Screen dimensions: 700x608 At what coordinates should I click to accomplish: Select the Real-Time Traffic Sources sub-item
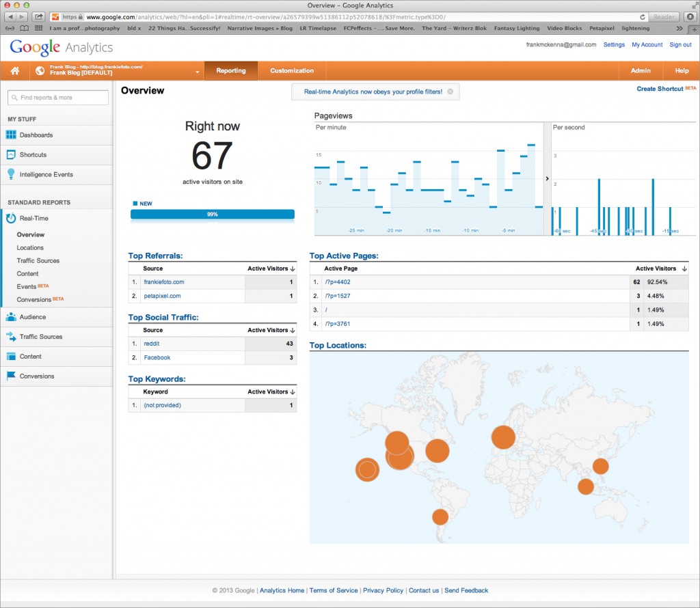point(38,260)
